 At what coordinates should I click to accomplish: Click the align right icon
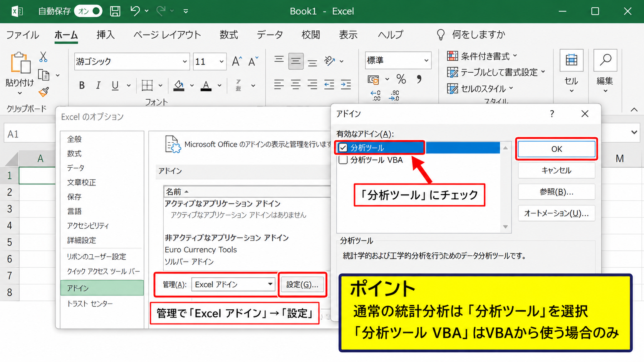[x=312, y=84]
